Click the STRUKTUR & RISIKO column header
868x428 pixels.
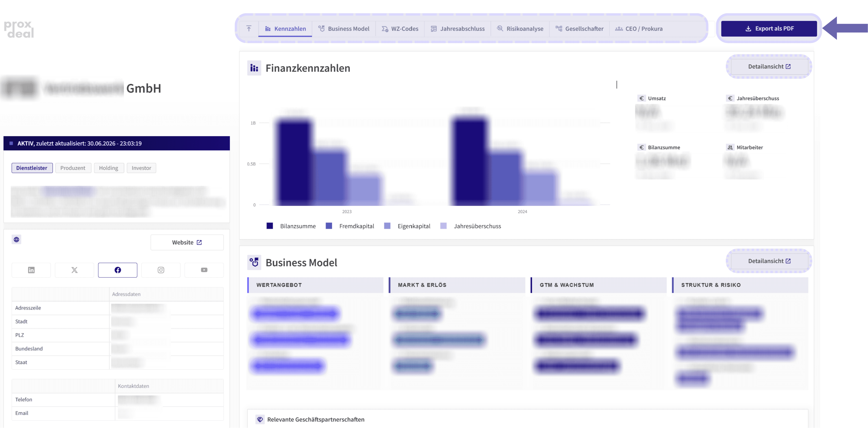point(740,285)
